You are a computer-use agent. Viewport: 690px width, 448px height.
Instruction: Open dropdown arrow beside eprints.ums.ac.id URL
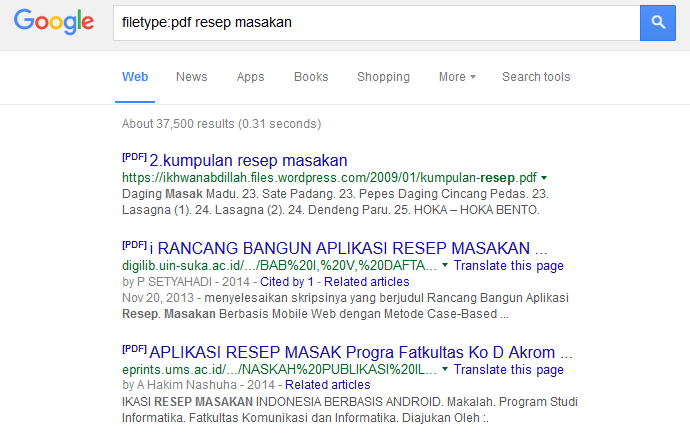(x=445, y=369)
